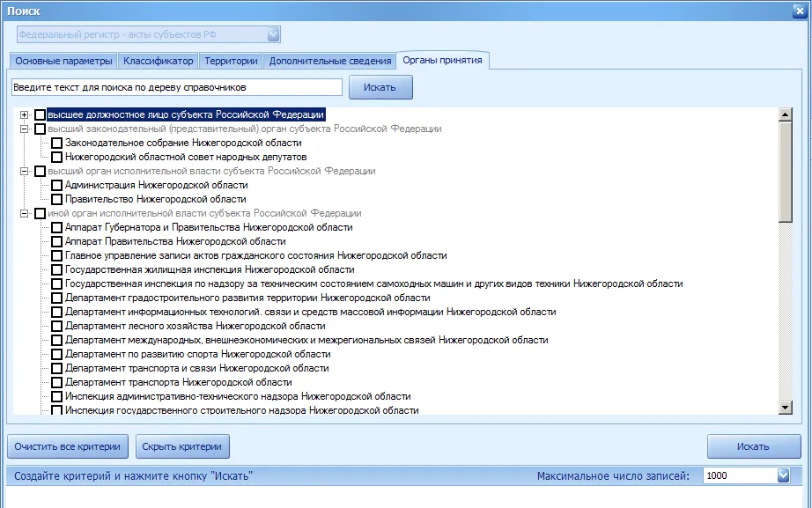This screenshot has height=508, width=812.
Task: Check высший законодательный орган субъекта checkbox
Action: coord(40,129)
